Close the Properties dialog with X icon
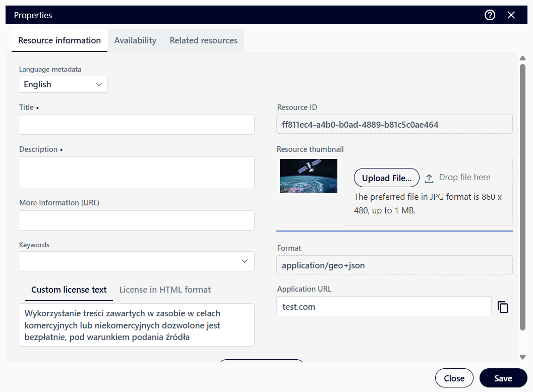 pyautogui.click(x=511, y=15)
